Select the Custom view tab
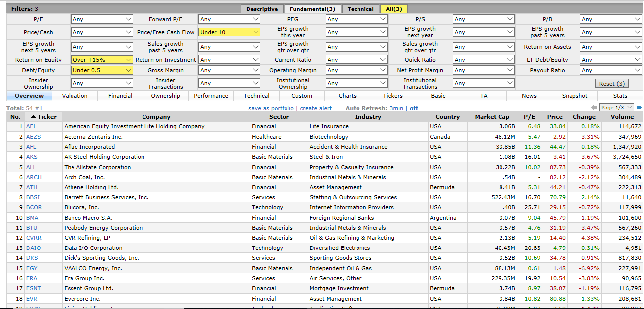Viewport: 644px width, 309px height. 302,96
